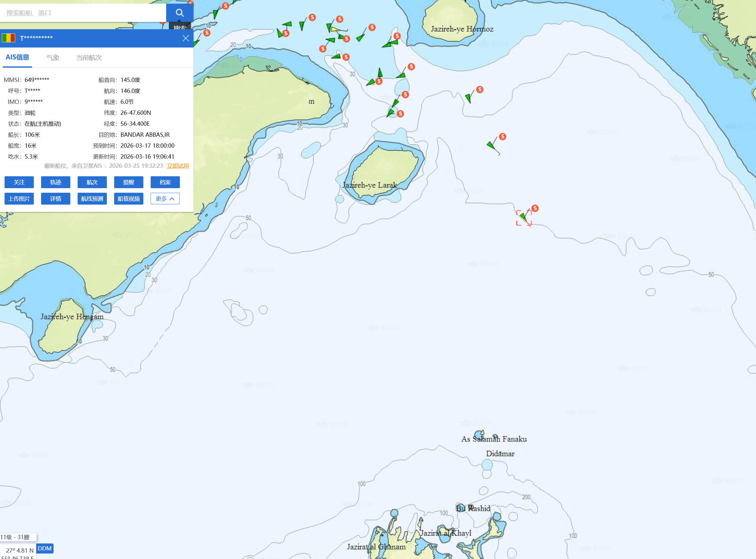Collapse the 更多 menu

pos(165,199)
